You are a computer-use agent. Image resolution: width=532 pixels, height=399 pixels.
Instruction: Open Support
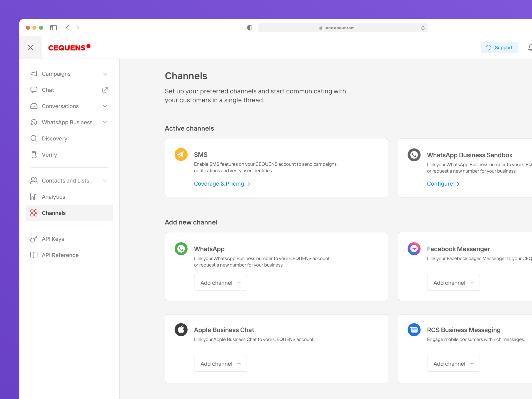[x=499, y=48]
